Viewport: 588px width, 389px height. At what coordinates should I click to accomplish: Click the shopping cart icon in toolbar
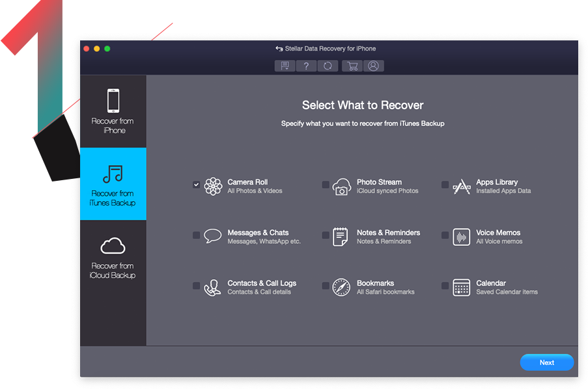[x=352, y=66]
